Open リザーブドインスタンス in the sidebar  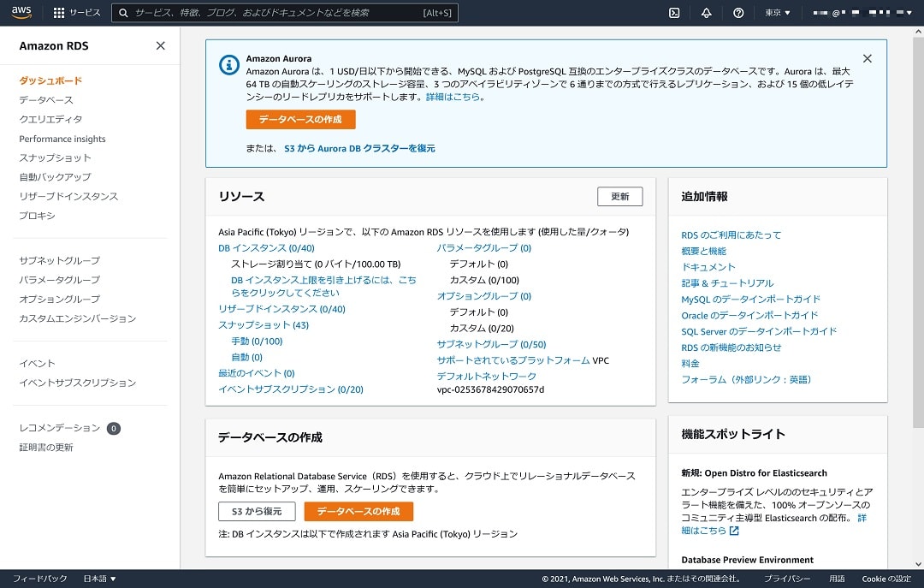point(68,196)
